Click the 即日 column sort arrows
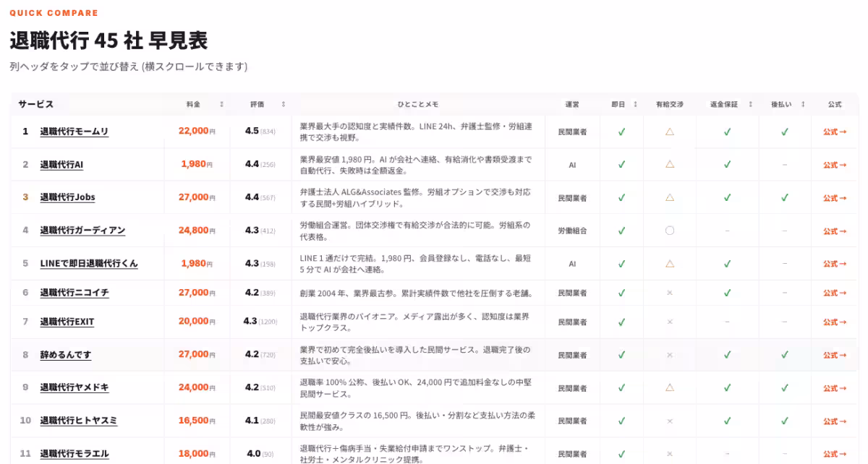The image size is (868, 464). [x=636, y=104]
